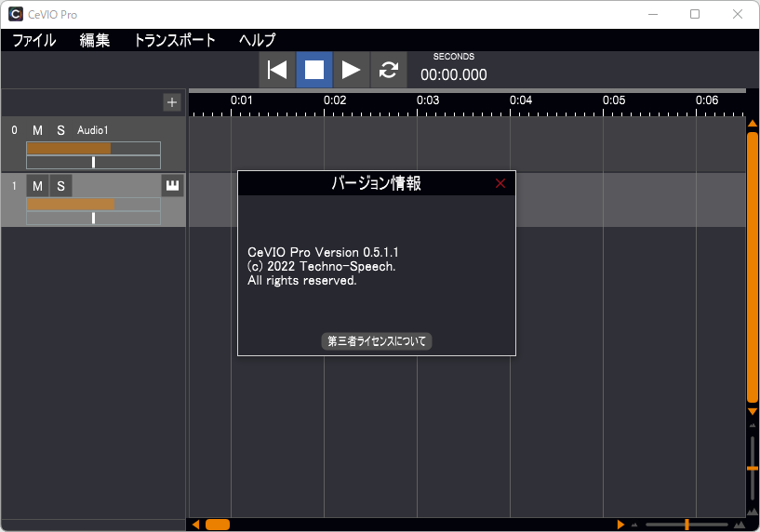The width and height of the screenshot is (760, 532).
Task: Click the CeVIO Pro app icon in title bar
Action: point(16,14)
